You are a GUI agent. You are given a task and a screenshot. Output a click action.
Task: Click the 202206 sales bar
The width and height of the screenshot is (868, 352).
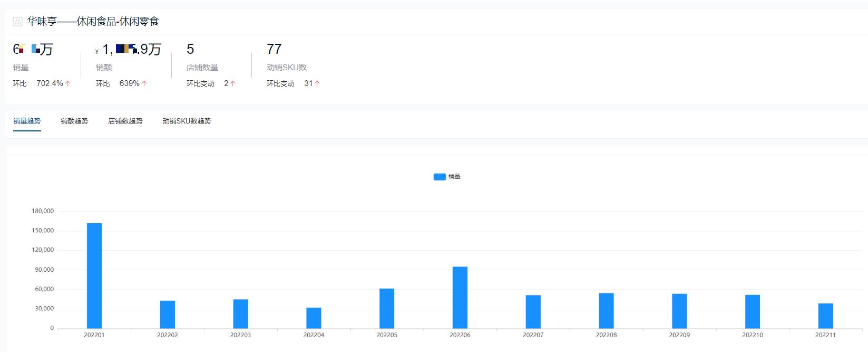(460, 298)
